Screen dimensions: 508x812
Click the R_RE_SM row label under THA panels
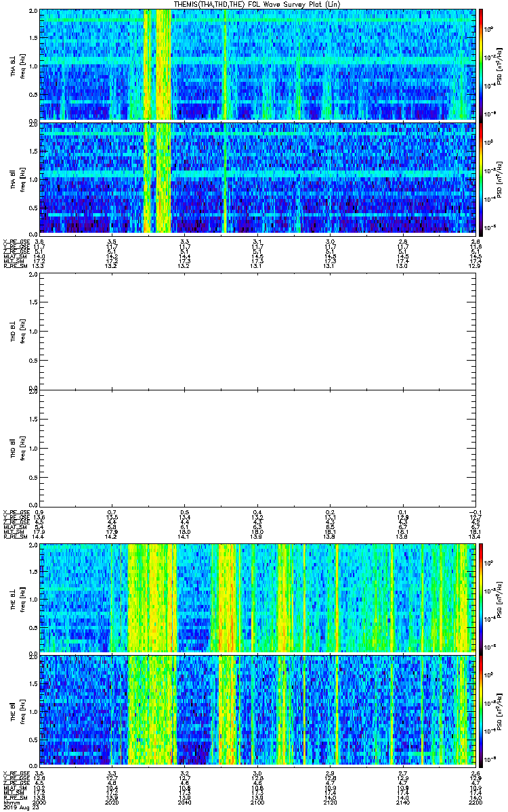tap(14, 266)
